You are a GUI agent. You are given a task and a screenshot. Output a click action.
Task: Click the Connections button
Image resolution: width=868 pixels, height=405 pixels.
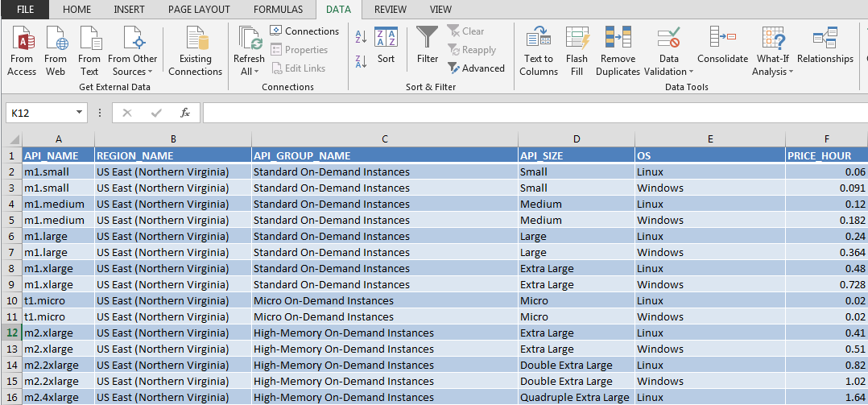click(x=304, y=31)
